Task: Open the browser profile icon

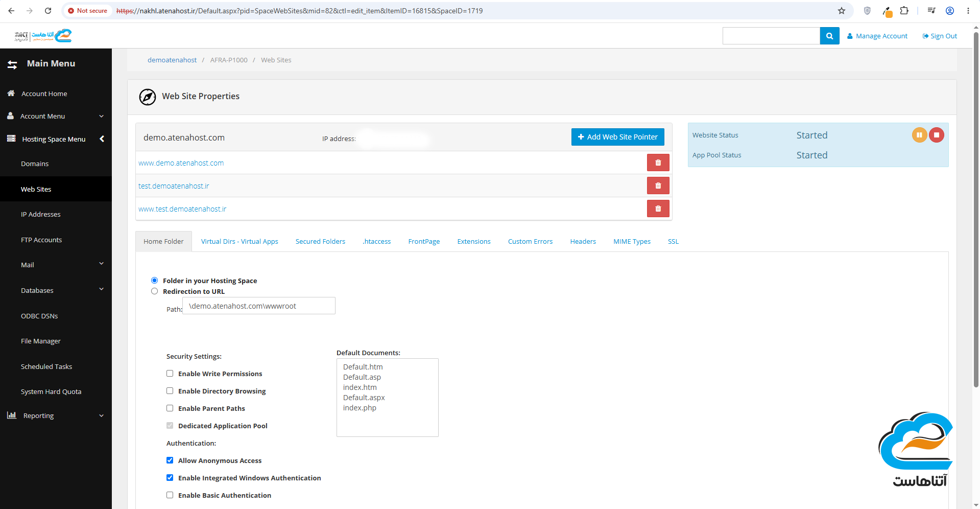Action: (950, 11)
